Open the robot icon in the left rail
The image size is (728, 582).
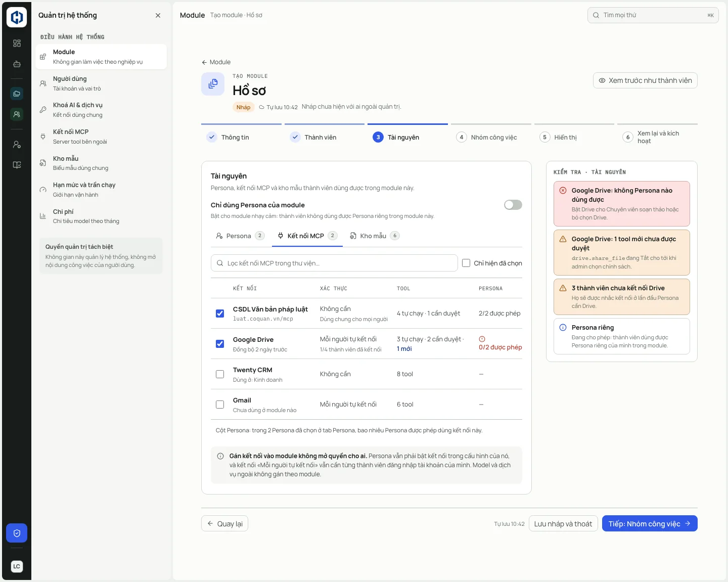tap(17, 64)
